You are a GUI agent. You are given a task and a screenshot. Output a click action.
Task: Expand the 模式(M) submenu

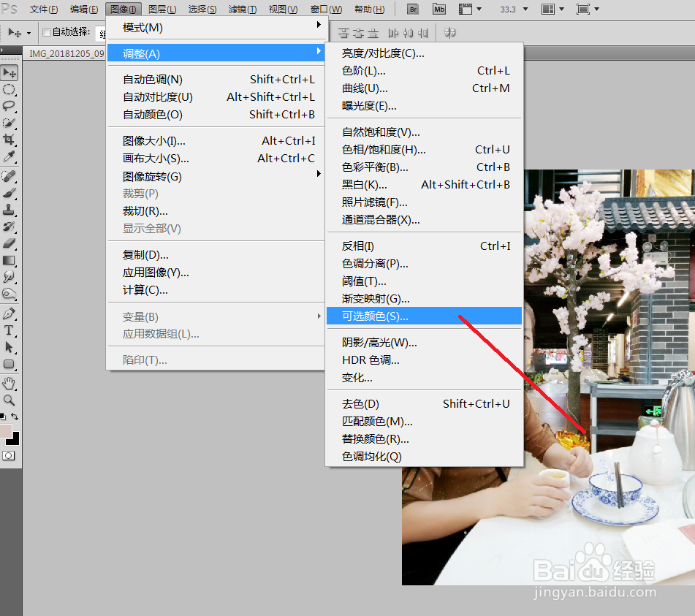tap(217, 28)
